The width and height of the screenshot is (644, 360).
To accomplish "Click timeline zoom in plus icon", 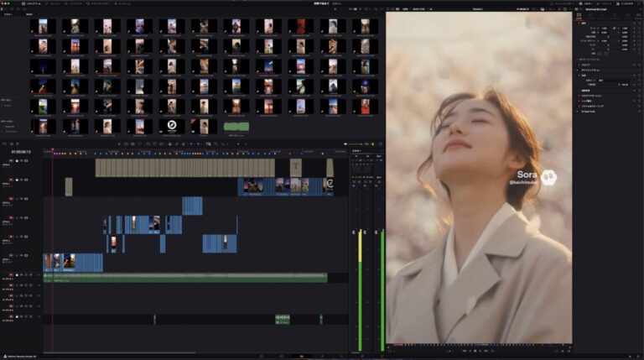I will tap(246, 143).
